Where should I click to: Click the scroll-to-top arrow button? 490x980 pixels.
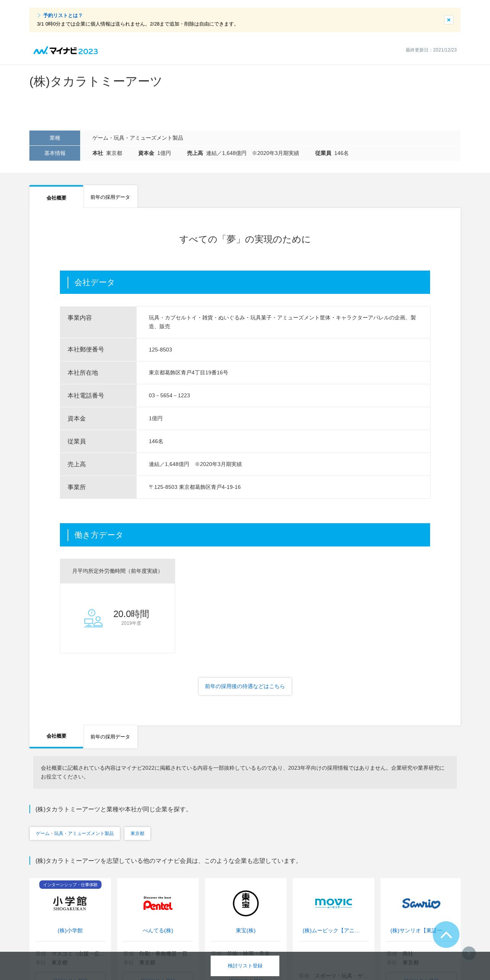(x=446, y=935)
